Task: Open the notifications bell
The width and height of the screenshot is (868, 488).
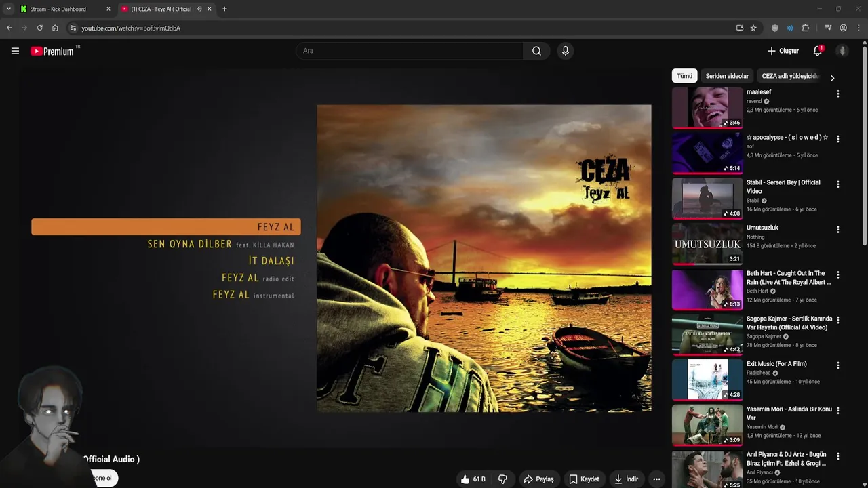Action: [x=817, y=51]
